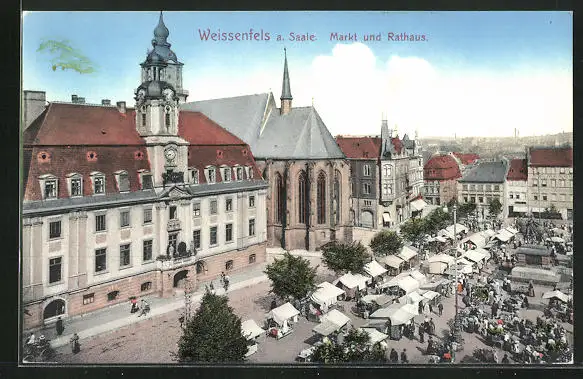Select the round red-domed building roof

tap(442, 168)
